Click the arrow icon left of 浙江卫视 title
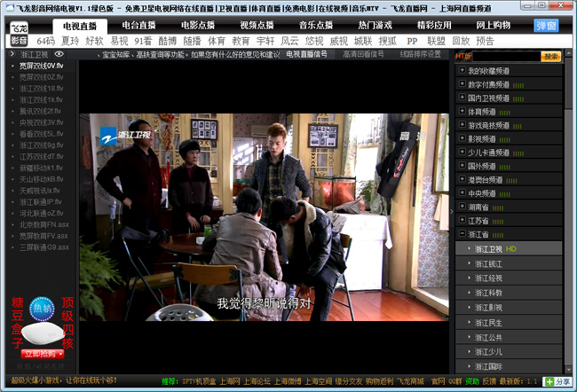The width and height of the screenshot is (577, 392). (12, 54)
